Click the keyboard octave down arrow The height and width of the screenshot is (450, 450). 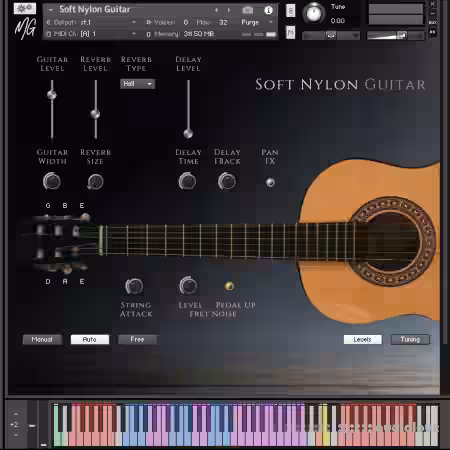pos(16,435)
